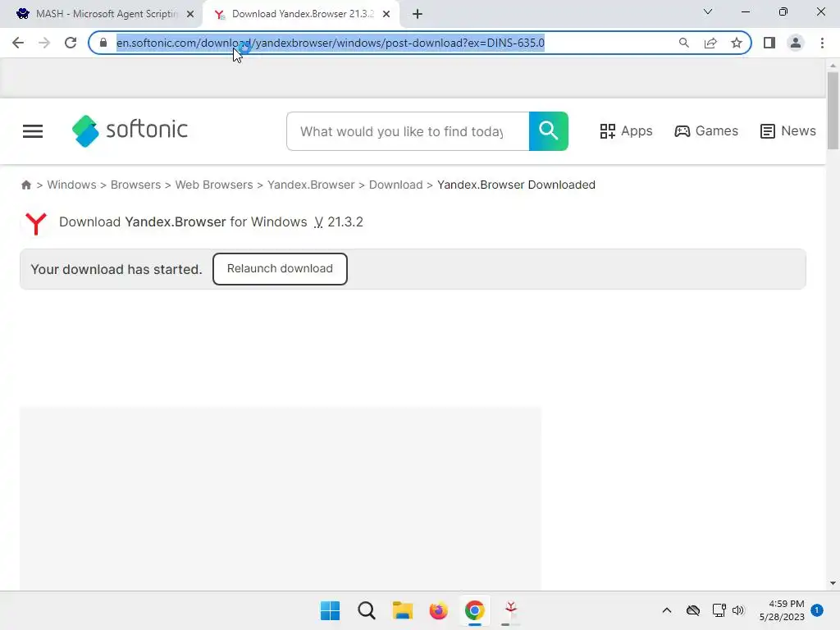This screenshot has width=840, height=630.
Task: Click 'Your download has started.' text
Action: [x=116, y=269]
